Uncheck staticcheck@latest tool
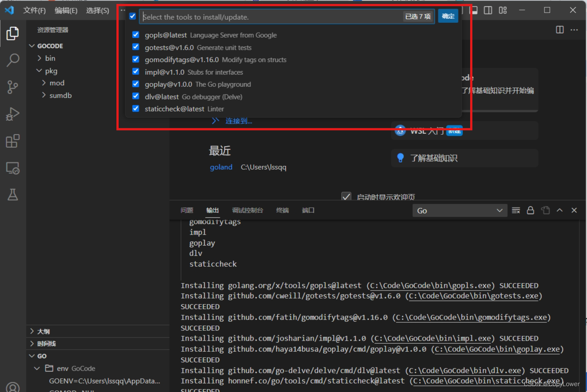Screen dimensions: 587x392 [x=136, y=108]
